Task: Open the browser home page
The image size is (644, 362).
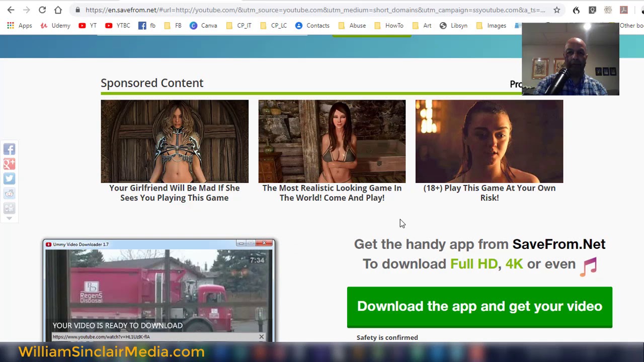Action: click(58, 10)
